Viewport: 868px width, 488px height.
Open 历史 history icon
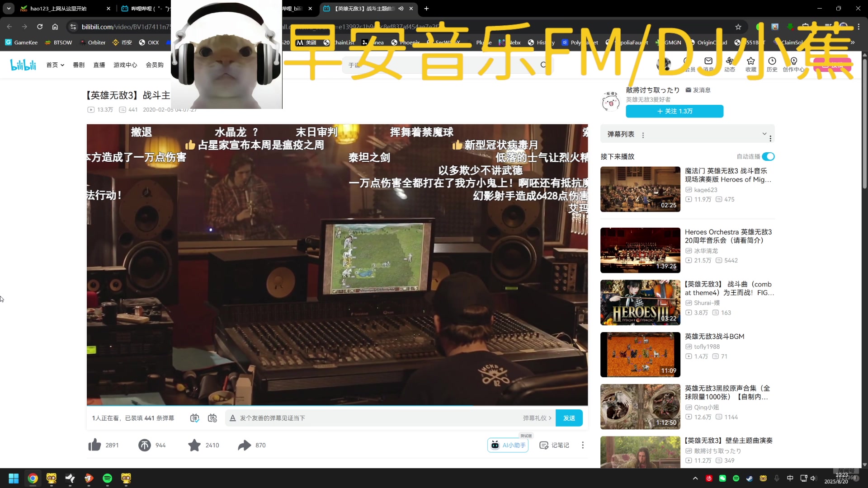coord(772,64)
